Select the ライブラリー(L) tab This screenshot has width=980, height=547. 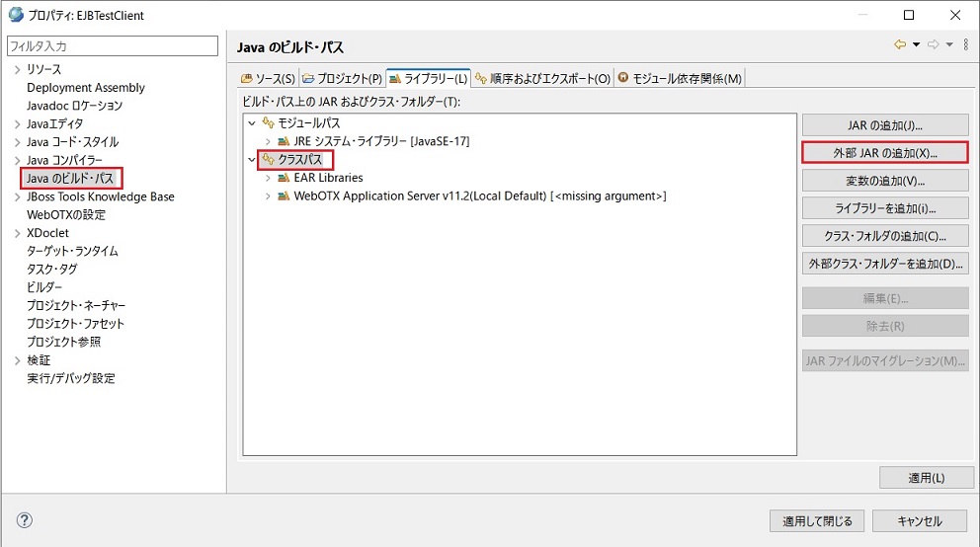pyautogui.click(x=428, y=78)
